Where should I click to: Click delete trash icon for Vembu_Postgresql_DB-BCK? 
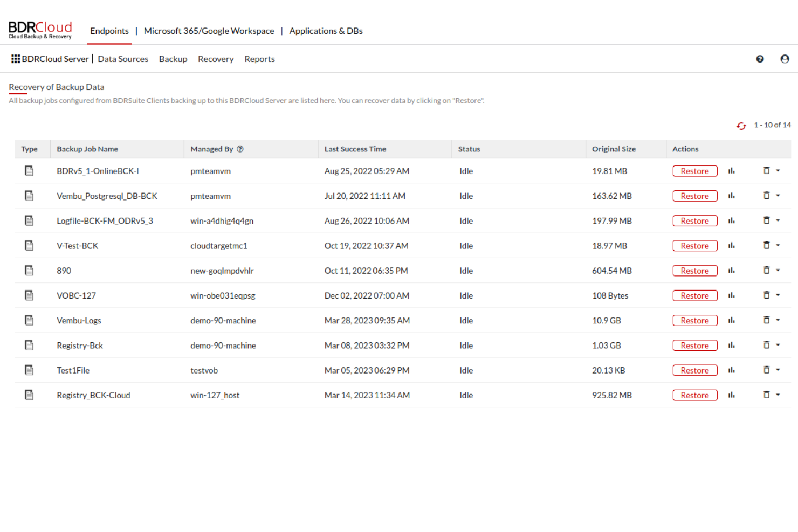point(766,196)
